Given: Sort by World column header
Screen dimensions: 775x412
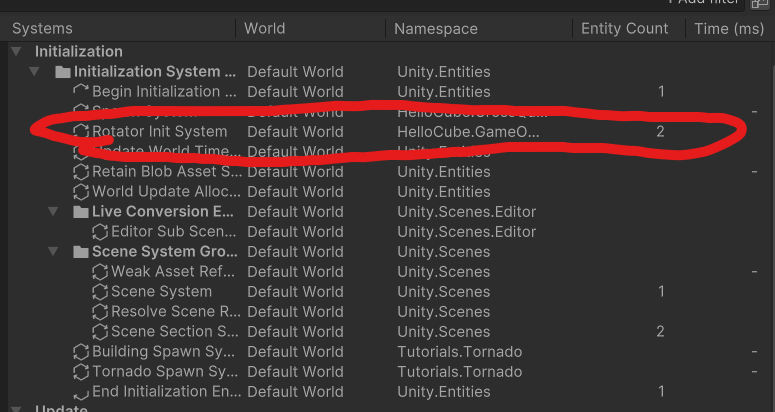Looking at the screenshot, I should pos(264,29).
